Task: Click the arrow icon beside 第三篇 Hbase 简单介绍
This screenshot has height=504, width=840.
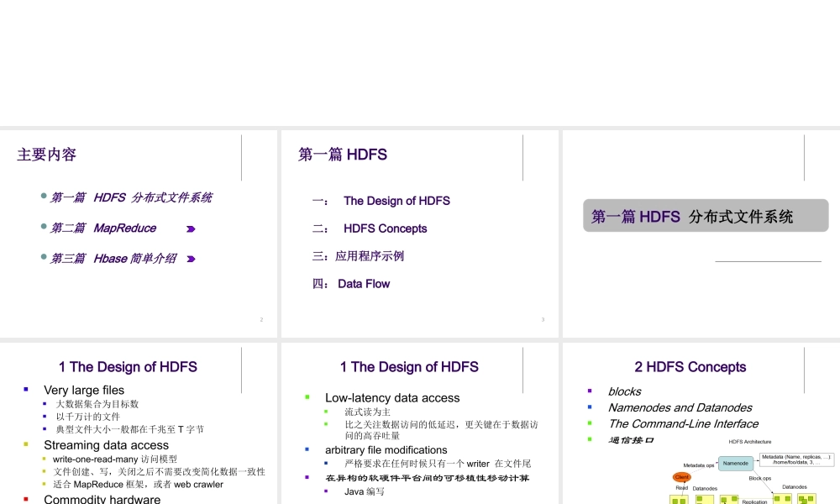Action: click(191, 260)
